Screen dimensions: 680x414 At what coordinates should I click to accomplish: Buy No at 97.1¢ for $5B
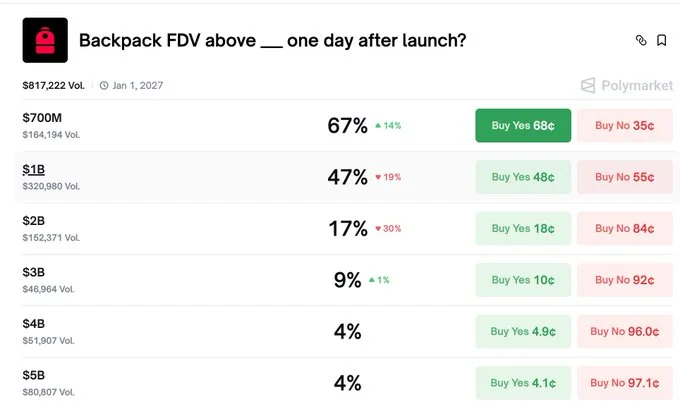(x=624, y=383)
